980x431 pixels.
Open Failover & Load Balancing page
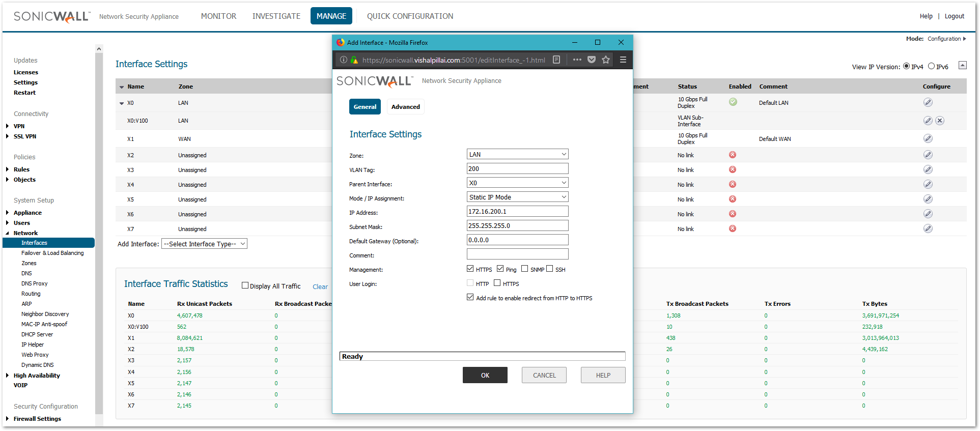coord(52,253)
